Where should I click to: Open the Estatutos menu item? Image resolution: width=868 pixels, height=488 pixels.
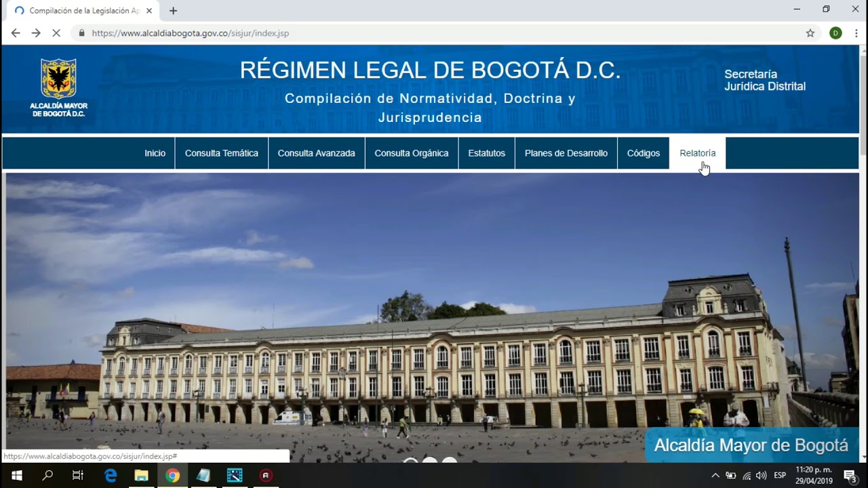click(487, 153)
